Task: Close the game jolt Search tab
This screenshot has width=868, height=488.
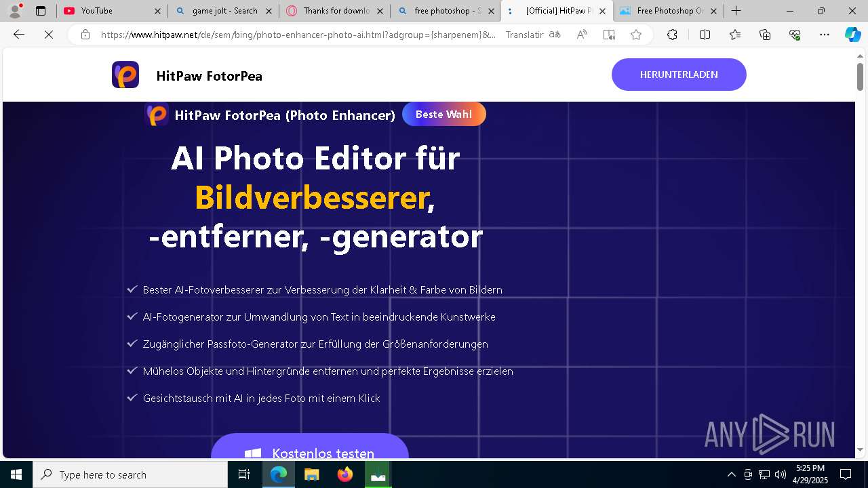Action: tap(269, 11)
